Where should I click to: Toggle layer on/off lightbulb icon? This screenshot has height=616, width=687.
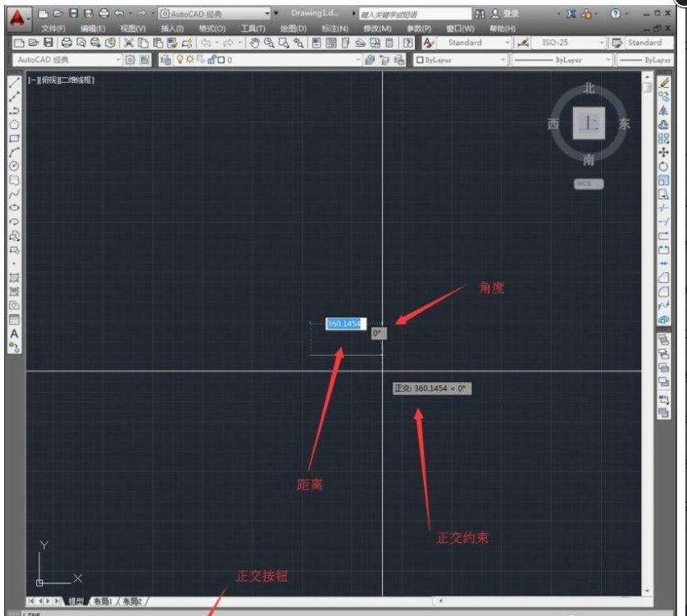(x=180, y=60)
